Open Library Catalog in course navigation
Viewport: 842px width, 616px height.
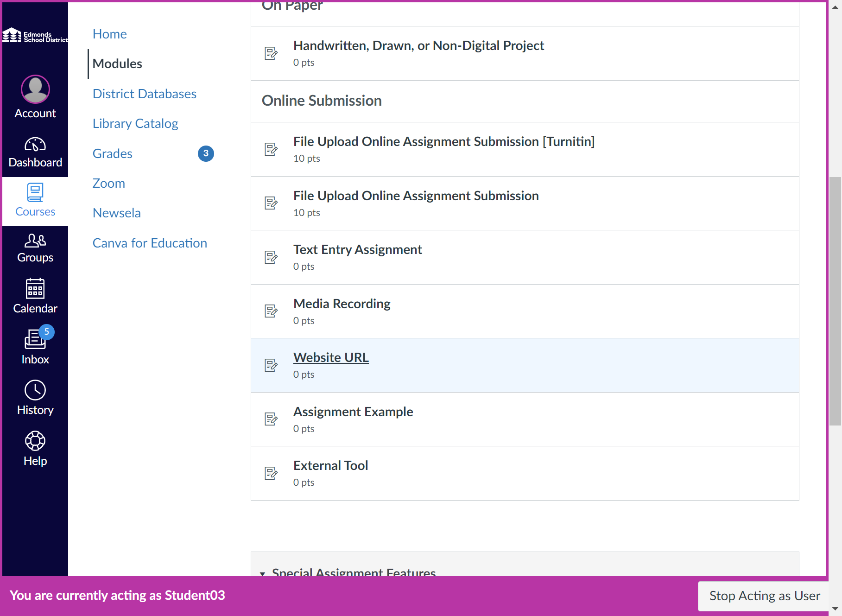[135, 123]
